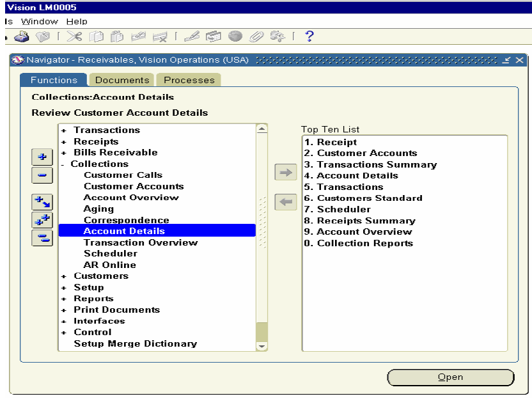Viewport: 532px width, 401px height.
Task: Click the Clear Record eraser icon
Action: click(x=138, y=36)
